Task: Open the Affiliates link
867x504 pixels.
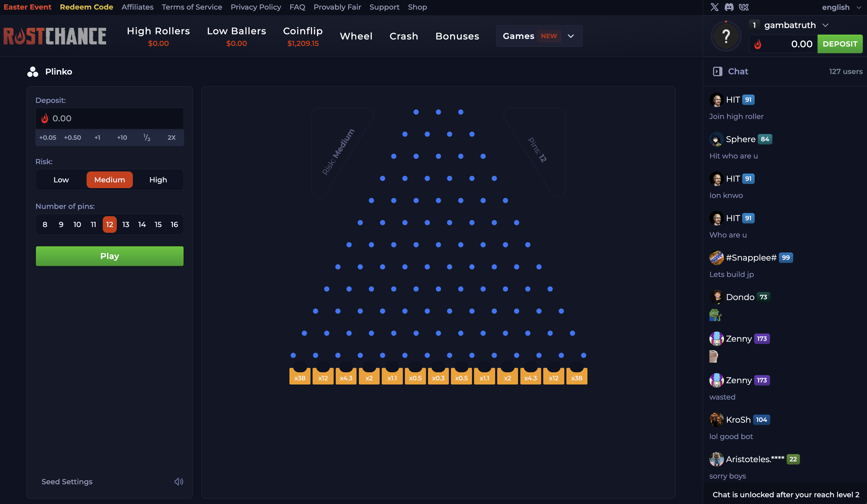Action: [137, 7]
